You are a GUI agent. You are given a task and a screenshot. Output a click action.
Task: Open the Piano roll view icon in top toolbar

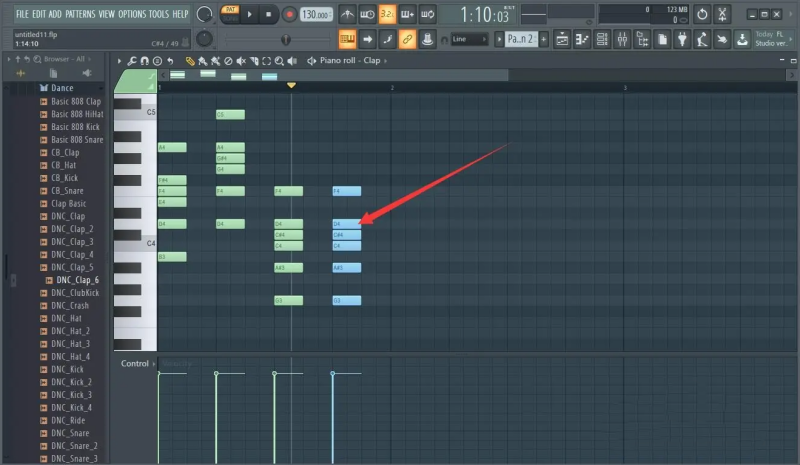tap(582, 39)
